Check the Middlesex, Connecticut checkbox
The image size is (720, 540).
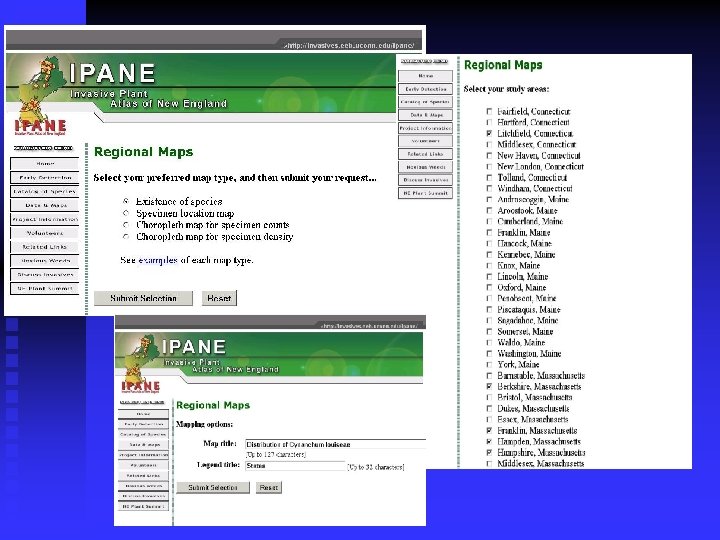pos(489,144)
